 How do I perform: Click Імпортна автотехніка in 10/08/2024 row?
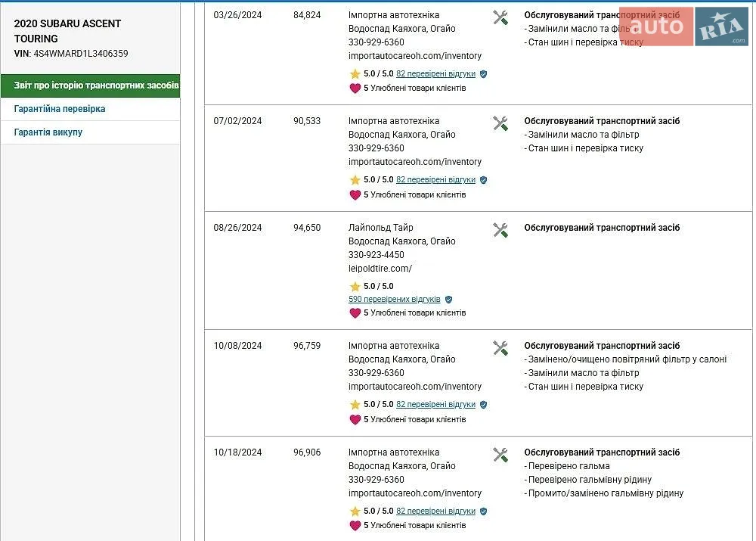coord(394,346)
